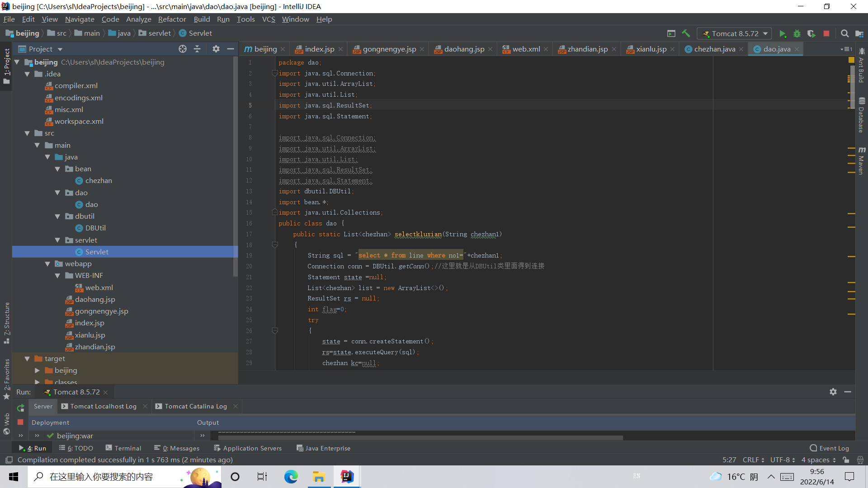Rerun the Tomcat server with the rerun icon
This screenshot has width=868, height=488.
20,408
